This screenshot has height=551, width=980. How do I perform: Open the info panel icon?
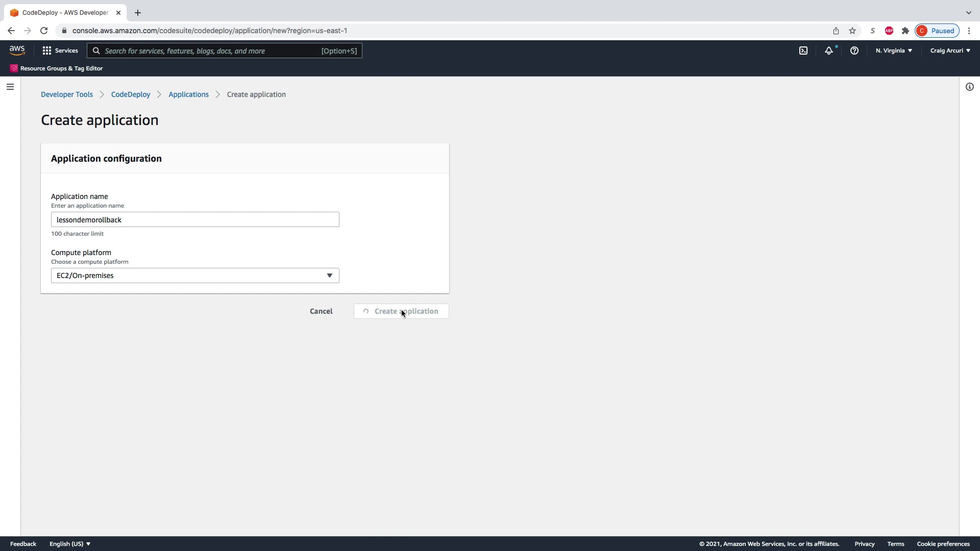click(x=970, y=87)
